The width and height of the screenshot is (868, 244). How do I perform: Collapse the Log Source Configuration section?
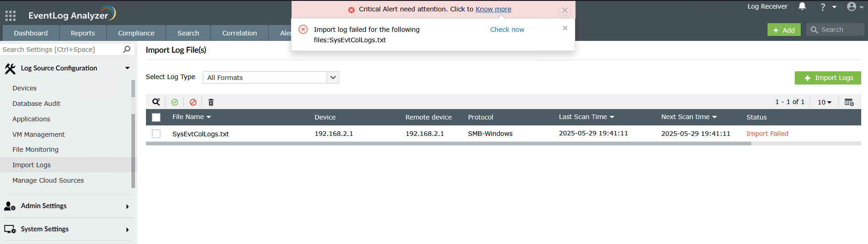tap(127, 68)
